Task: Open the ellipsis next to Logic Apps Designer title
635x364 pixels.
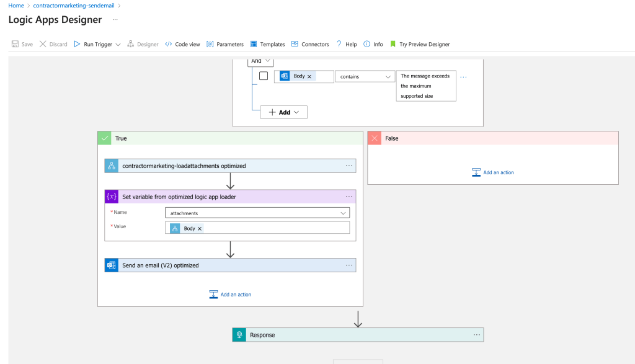Action: (115, 19)
